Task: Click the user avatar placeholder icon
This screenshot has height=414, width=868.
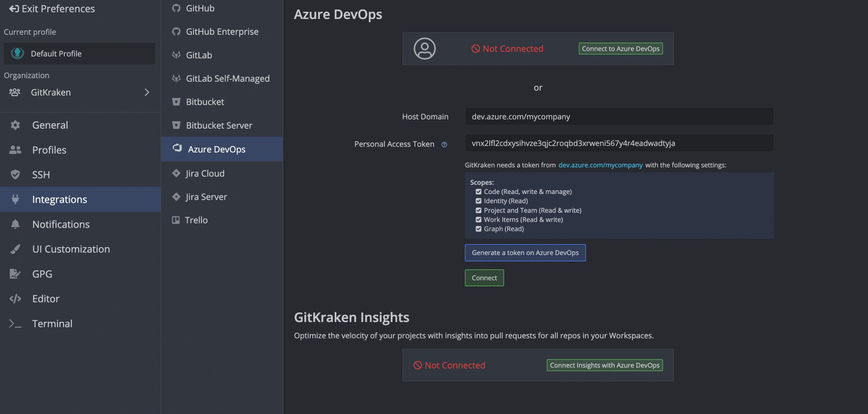Action: tap(425, 48)
